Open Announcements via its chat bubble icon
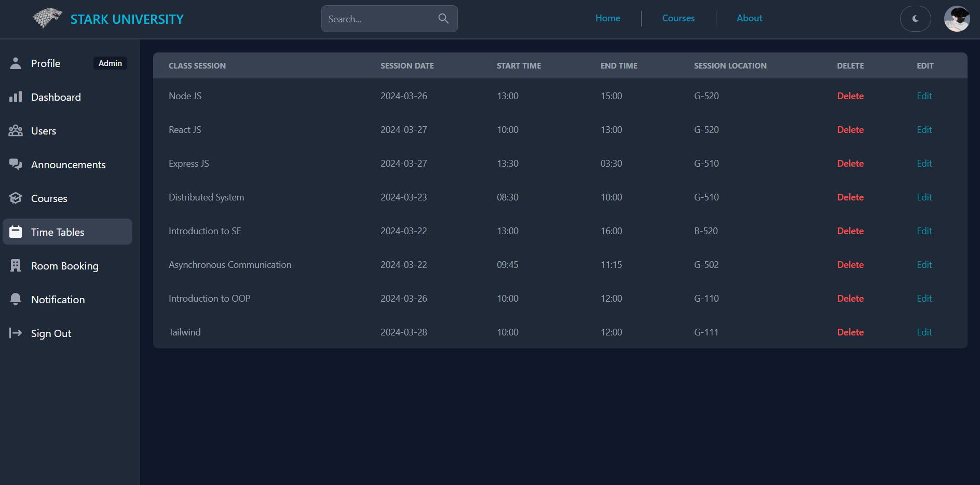Viewport: 980px width, 485px height. [x=16, y=164]
